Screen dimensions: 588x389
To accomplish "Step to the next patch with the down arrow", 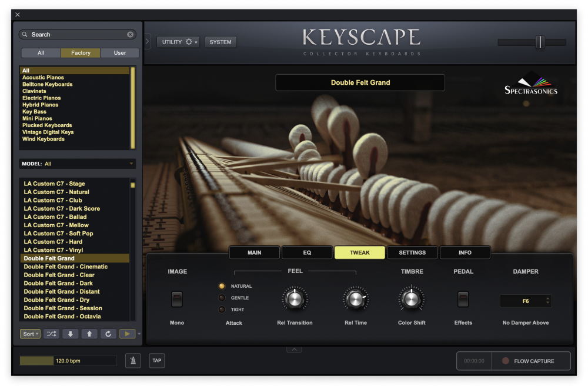I will click(x=70, y=334).
